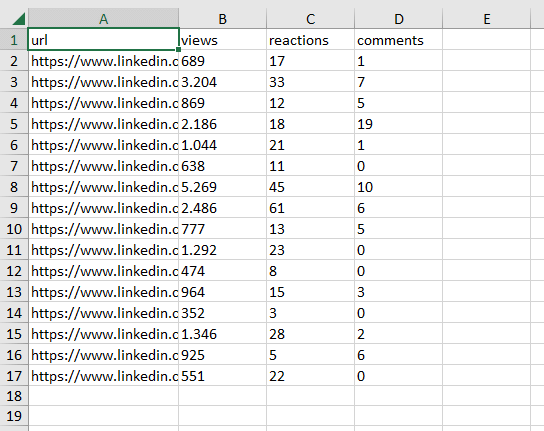
Task: Click the views cell showing 689
Action: pyautogui.click(x=222, y=61)
